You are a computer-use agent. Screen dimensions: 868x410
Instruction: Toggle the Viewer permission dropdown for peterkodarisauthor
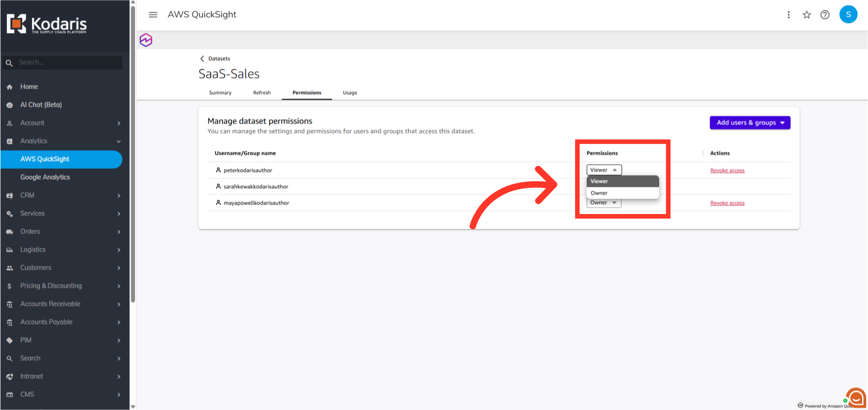(x=604, y=170)
